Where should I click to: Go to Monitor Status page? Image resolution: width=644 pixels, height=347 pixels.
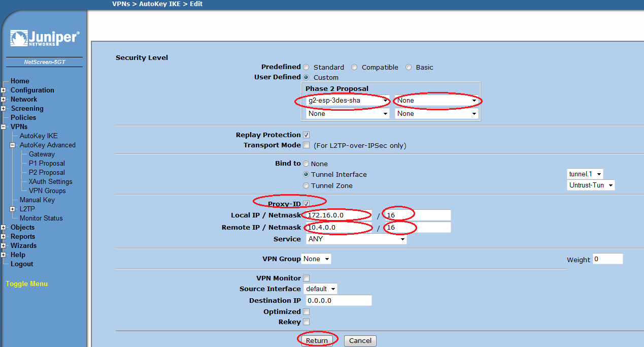[41, 218]
